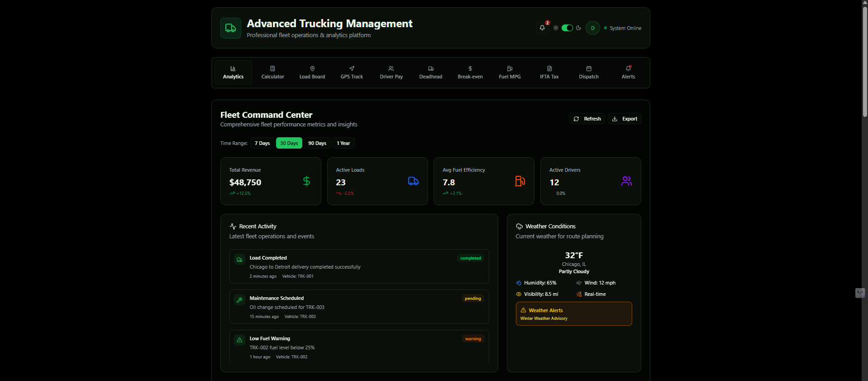Click the Active Drivers value 12
Screen dimensions: 868x381
554,182
